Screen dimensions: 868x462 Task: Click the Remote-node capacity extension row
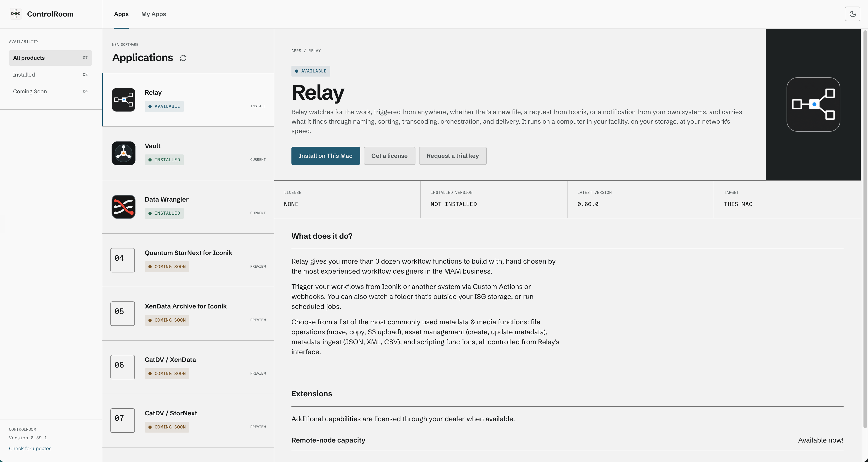pos(568,440)
